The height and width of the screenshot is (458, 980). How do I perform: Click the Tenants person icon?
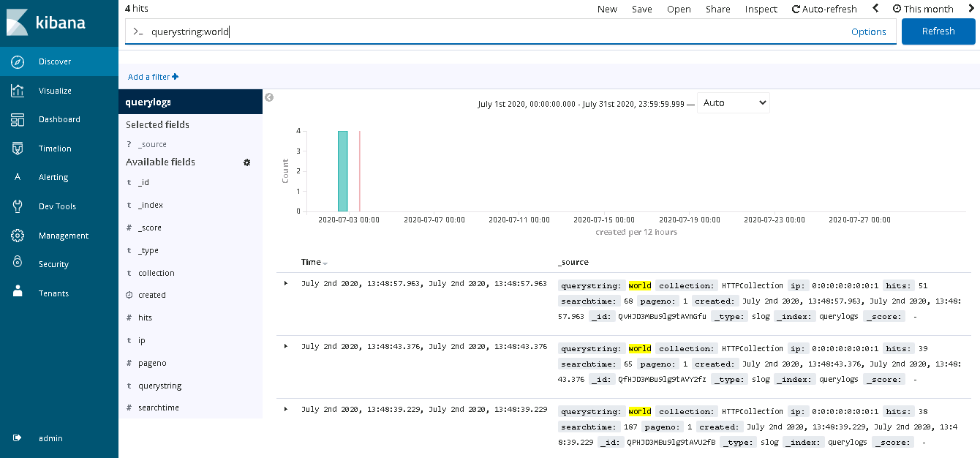click(18, 293)
